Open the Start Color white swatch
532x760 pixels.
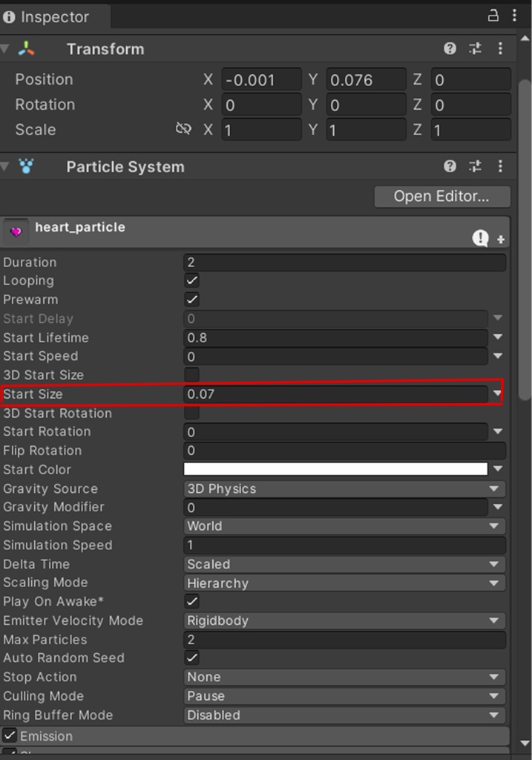coord(335,469)
